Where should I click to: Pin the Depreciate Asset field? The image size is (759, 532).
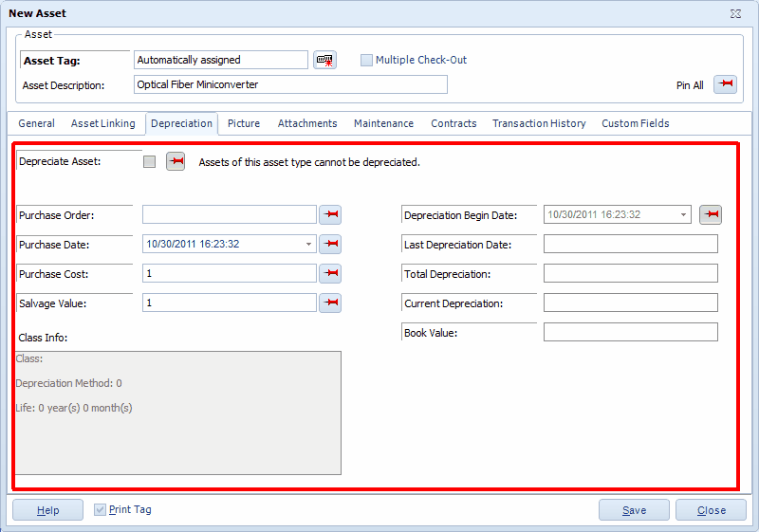point(176,161)
